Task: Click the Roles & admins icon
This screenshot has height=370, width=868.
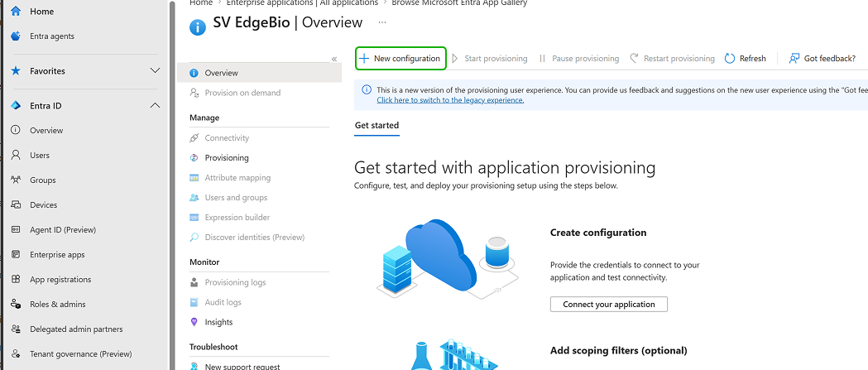Action: 16,304
